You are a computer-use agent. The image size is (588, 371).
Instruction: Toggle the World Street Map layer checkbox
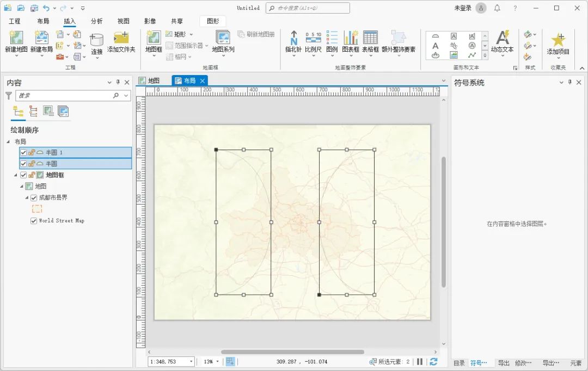click(34, 221)
